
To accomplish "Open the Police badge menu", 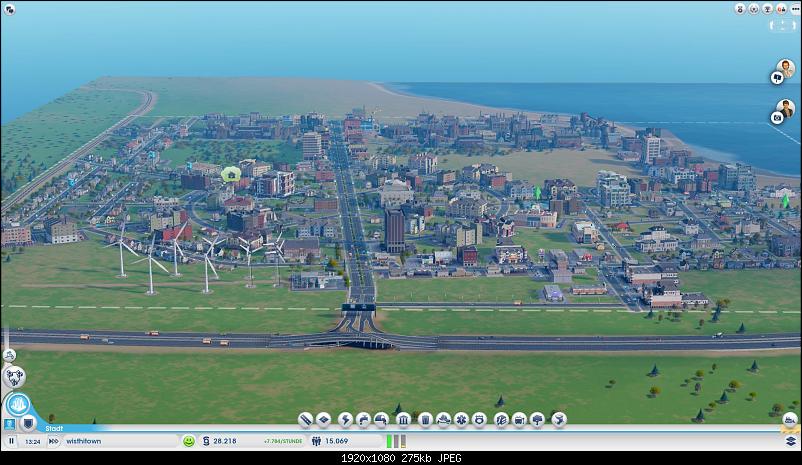I will click(480, 420).
